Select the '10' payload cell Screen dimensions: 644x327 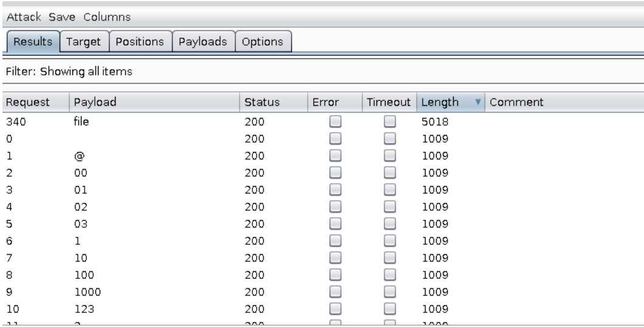pyautogui.click(x=154, y=258)
